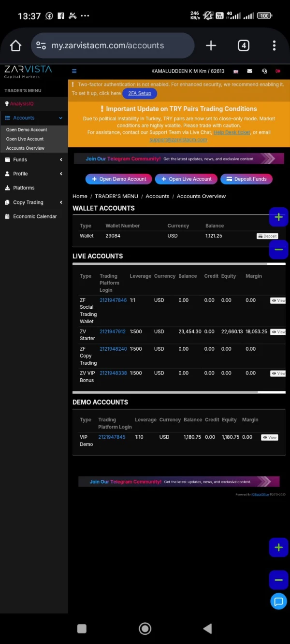Viewport: 290px width, 644px height.
Task: Click the Funds wallet icon in sidebar
Action: coord(8,159)
